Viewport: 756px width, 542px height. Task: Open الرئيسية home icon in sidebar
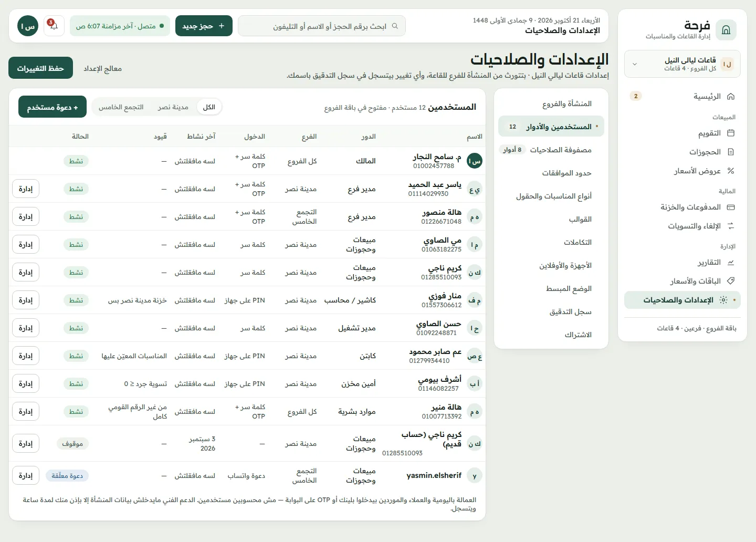[731, 96]
